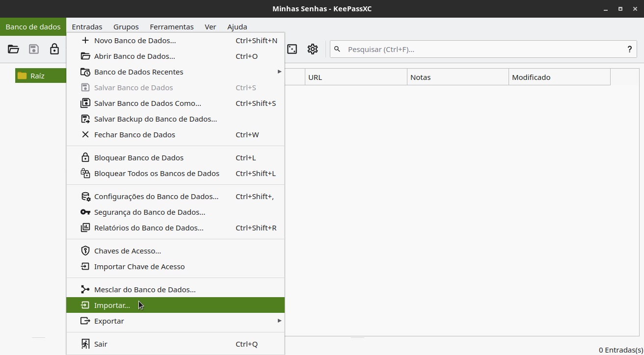Open the Ajuda menu

[x=237, y=26]
